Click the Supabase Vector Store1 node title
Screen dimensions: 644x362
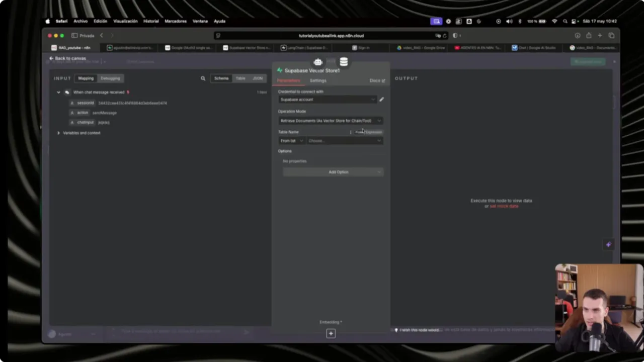312,70
